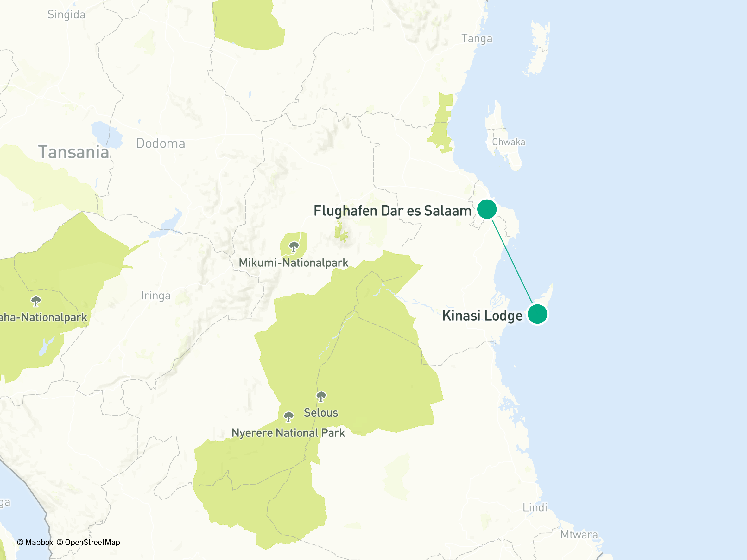The width and height of the screenshot is (747, 560).
Task: Click the Tansania country label
Action: point(73,152)
